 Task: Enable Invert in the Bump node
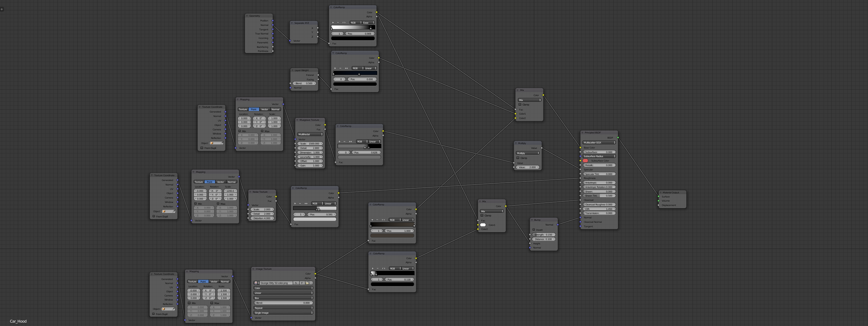[534, 230]
